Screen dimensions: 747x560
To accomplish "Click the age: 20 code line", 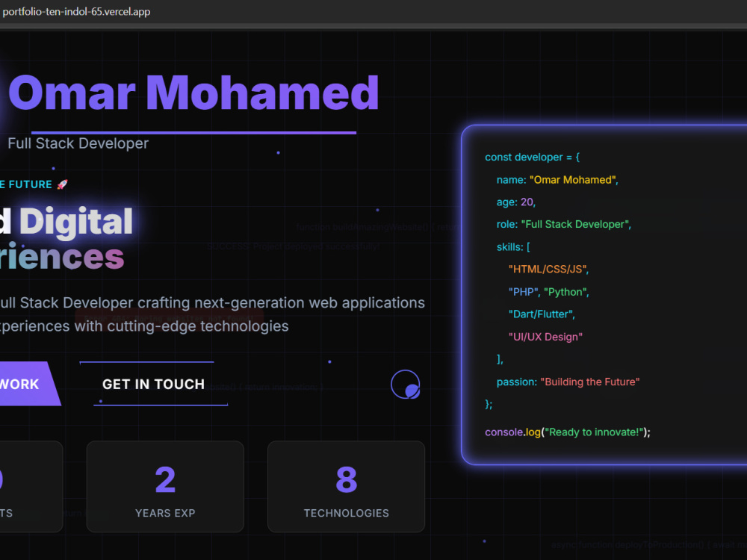I will coord(516,202).
